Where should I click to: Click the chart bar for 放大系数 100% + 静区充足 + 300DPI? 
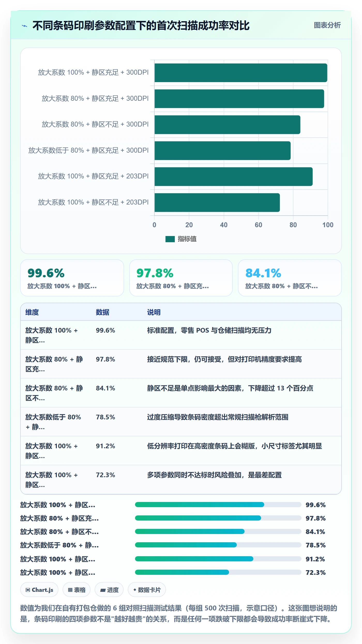[x=241, y=73]
